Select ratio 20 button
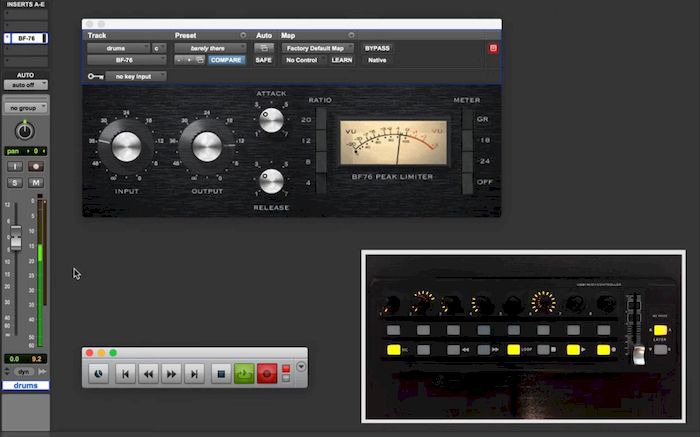The height and width of the screenshot is (437, 700). [x=321, y=119]
